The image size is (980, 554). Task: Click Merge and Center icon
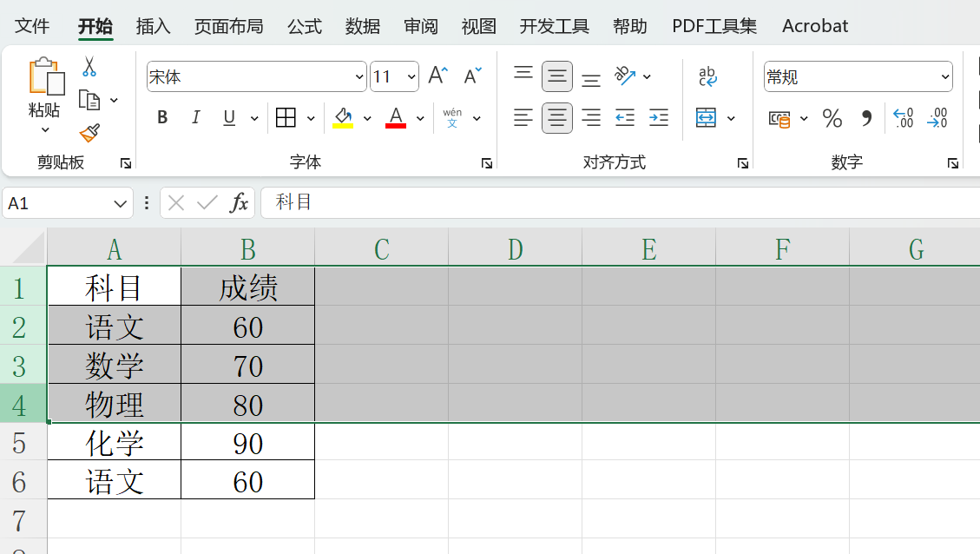tap(706, 117)
